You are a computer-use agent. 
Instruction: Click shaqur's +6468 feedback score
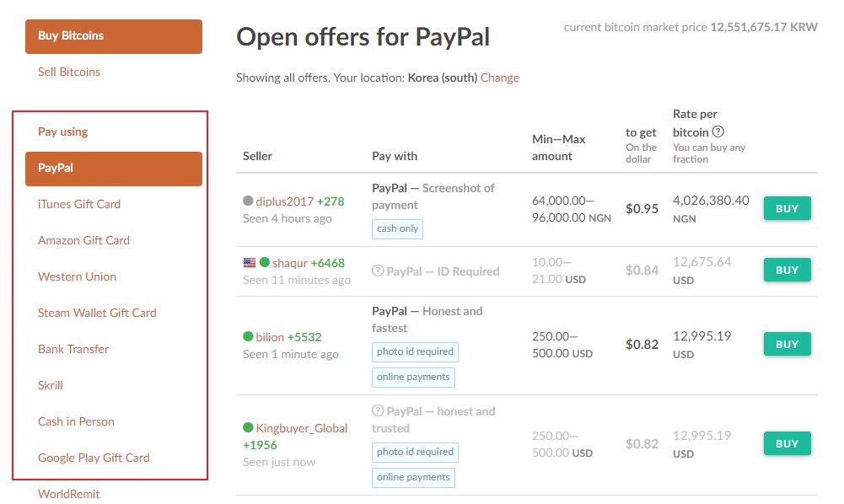[327, 263]
